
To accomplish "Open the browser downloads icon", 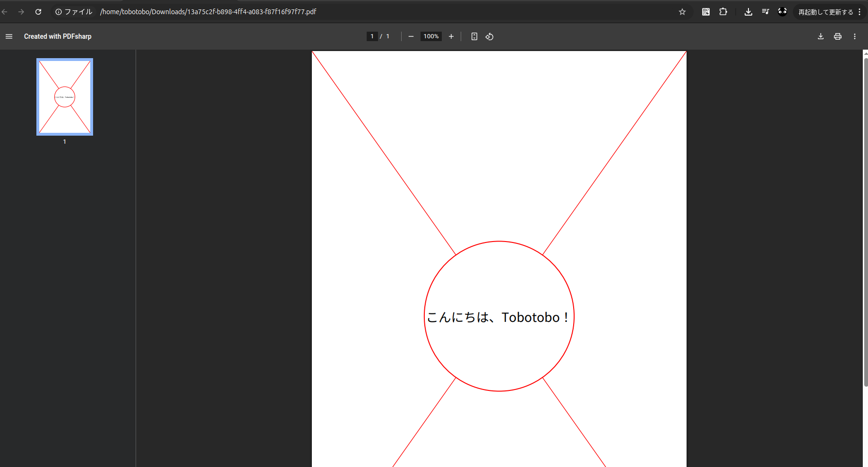I will [x=748, y=12].
